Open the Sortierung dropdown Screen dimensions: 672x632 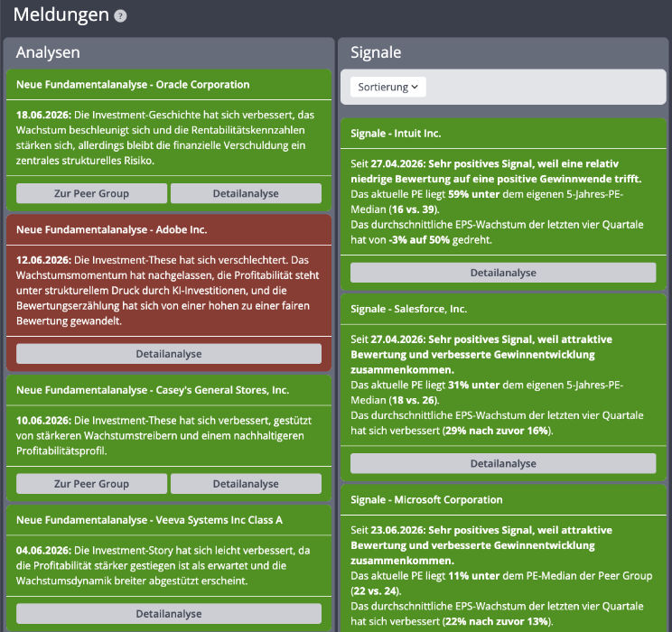[x=387, y=87]
